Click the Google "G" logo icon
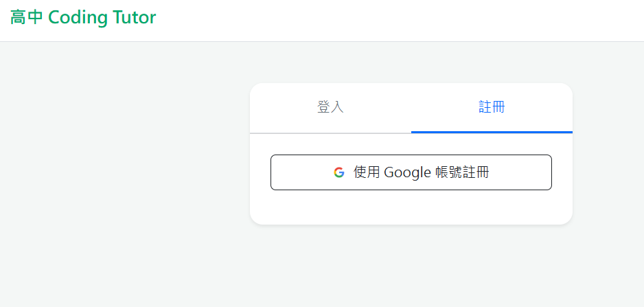 tap(339, 172)
